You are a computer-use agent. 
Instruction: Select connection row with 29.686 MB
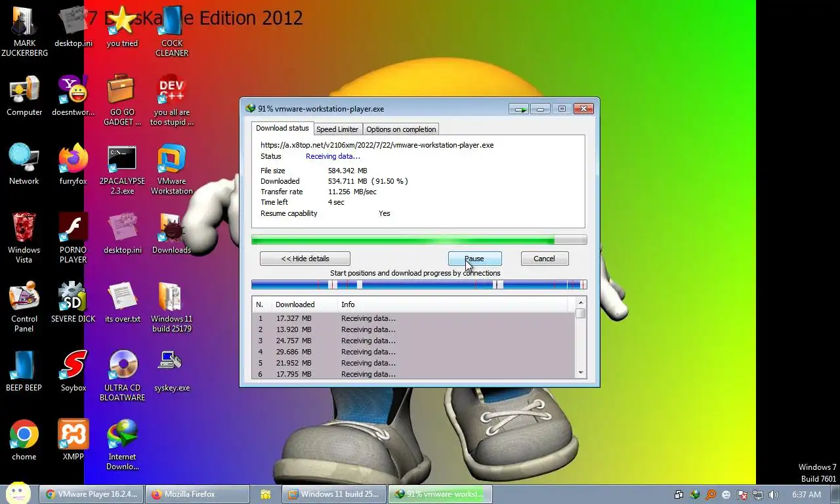[x=413, y=352]
